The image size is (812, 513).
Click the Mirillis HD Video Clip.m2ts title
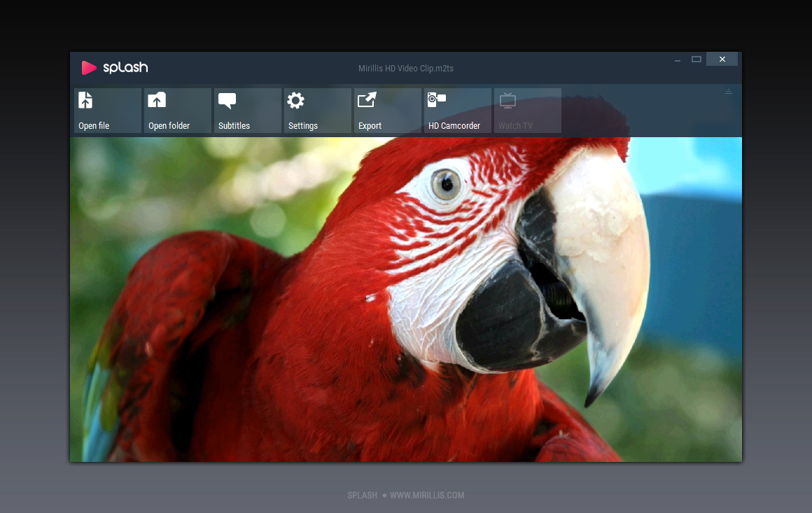click(406, 69)
